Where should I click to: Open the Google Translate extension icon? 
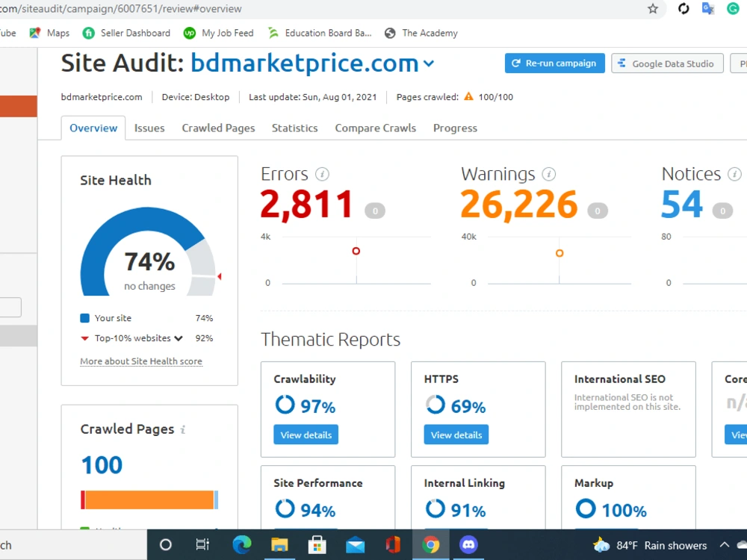tap(708, 8)
